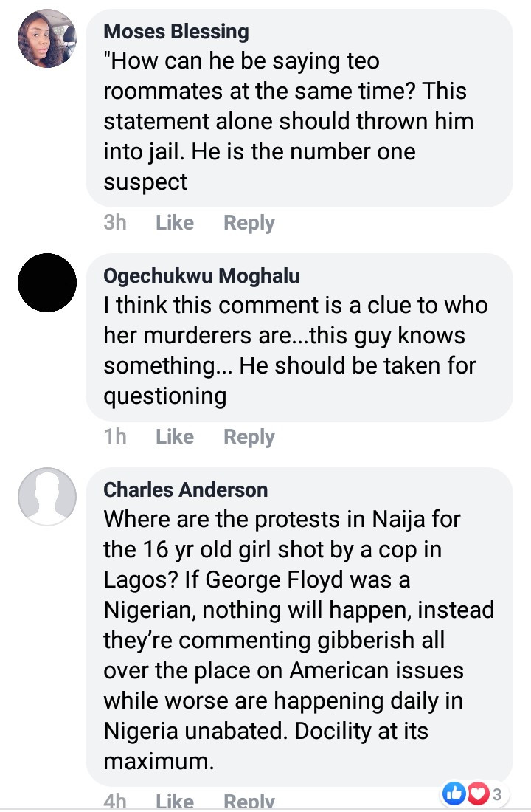Click the 1h timestamp on Ogechukwu's comment

(x=114, y=437)
